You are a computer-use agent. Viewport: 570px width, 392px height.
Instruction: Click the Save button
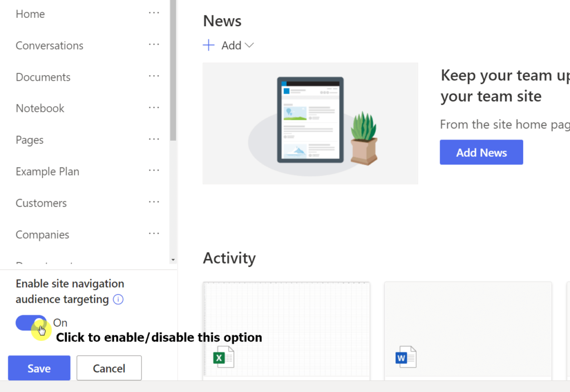40,368
